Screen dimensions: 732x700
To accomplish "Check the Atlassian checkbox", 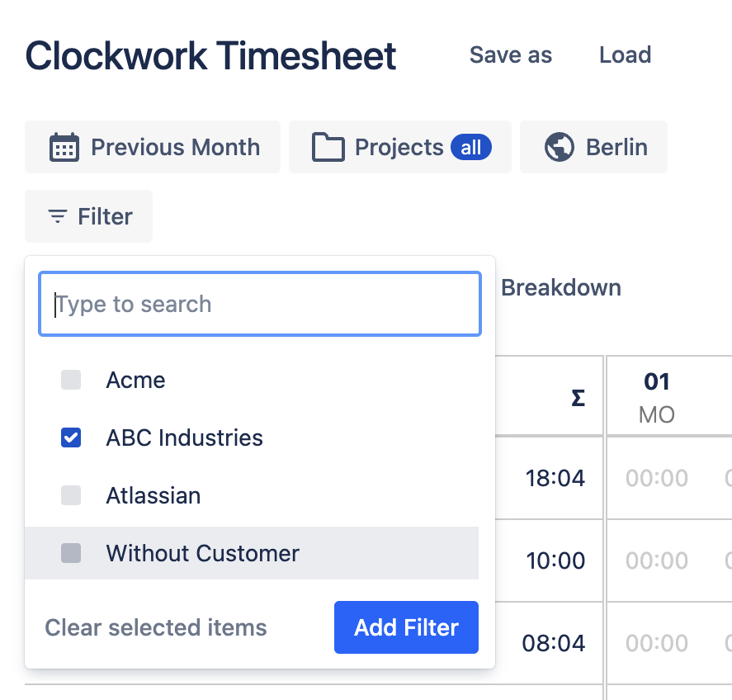I will (x=71, y=496).
